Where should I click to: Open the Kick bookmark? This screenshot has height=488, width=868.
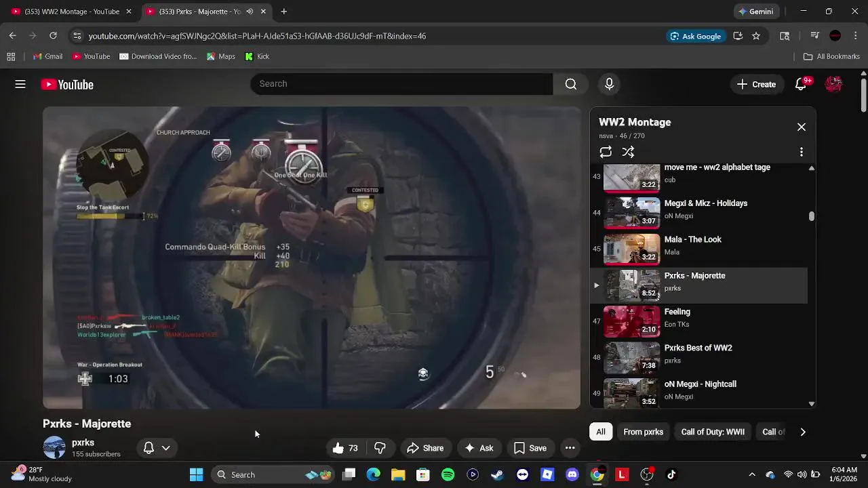click(x=257, y=56)
